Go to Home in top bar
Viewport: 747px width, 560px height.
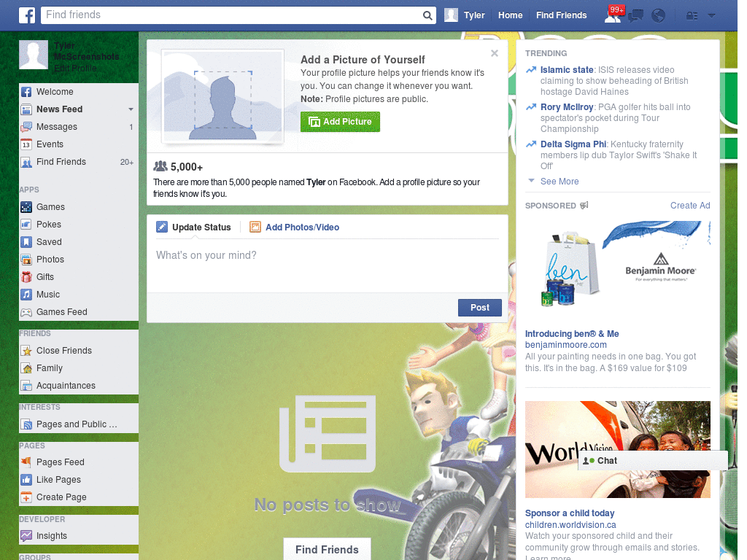[x=510, y=15]
